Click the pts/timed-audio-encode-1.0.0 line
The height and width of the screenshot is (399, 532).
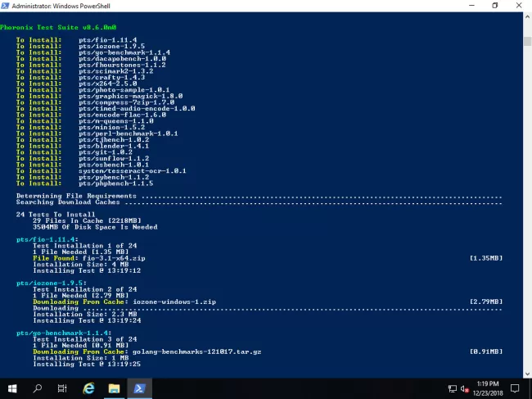106,109
